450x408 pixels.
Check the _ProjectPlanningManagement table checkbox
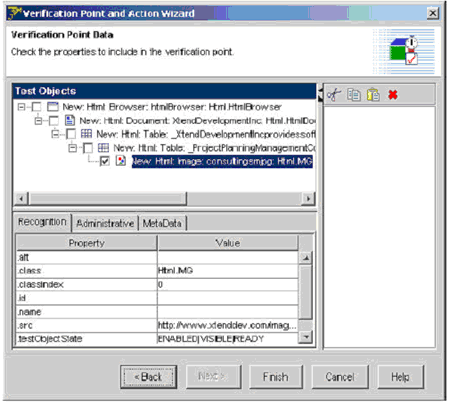click(x=87, y=148)
